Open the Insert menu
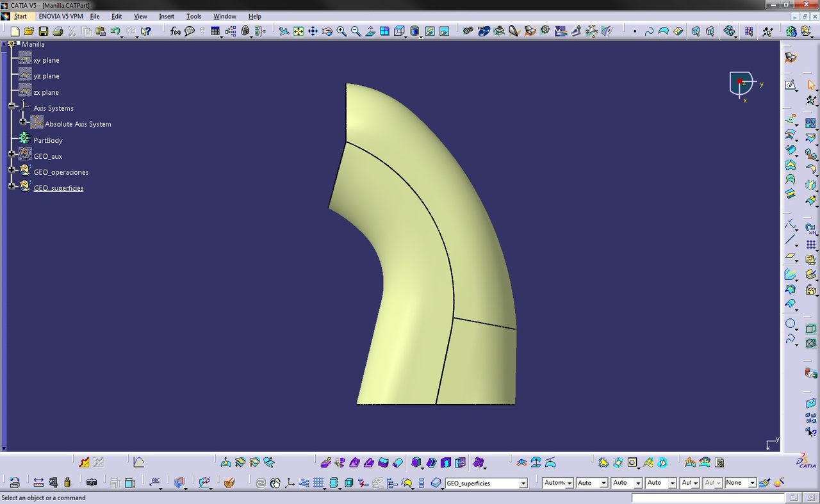Image resolution: width=820 pixels, height=504 pixels. (167, 16)
